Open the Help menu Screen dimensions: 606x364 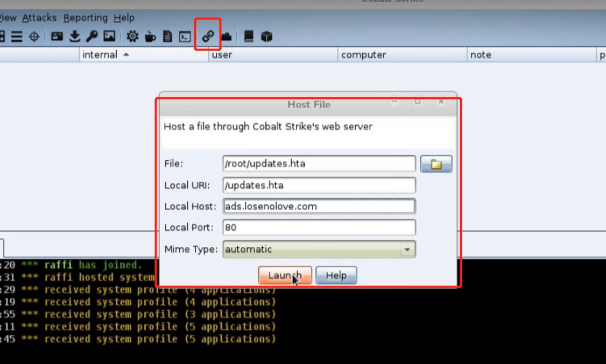click(124, 18)
